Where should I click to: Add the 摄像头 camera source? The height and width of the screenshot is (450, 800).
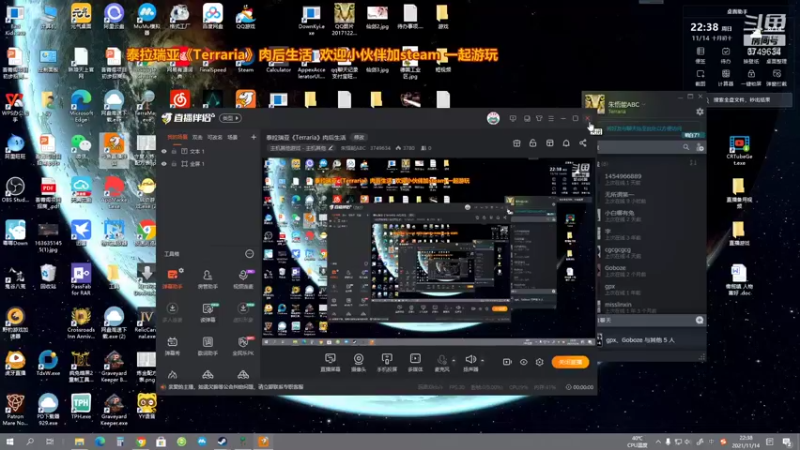coord(359,362)
